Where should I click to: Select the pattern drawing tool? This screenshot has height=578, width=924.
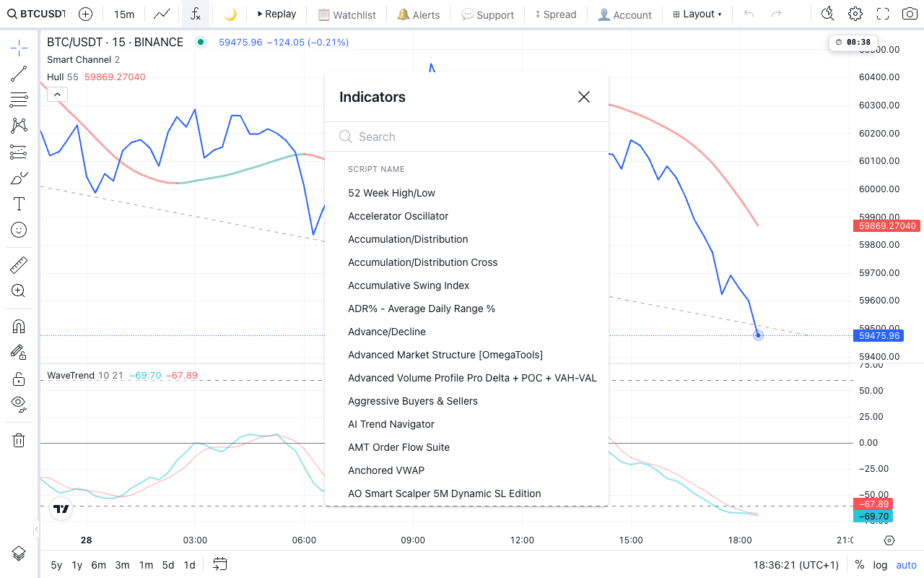click(x=19, y=126)
